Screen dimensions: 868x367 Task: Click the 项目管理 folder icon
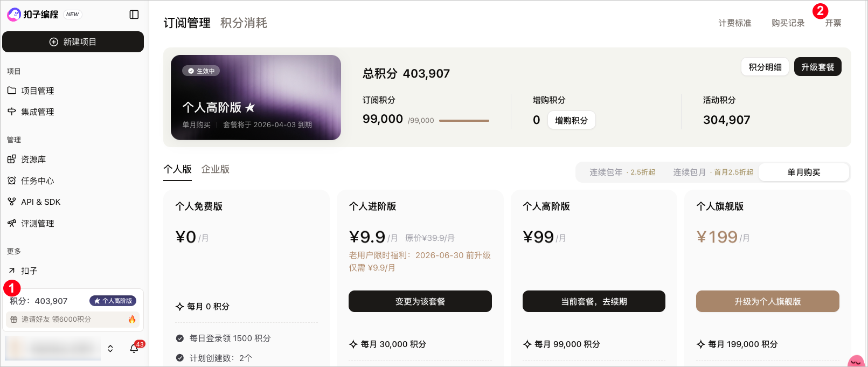12,91
